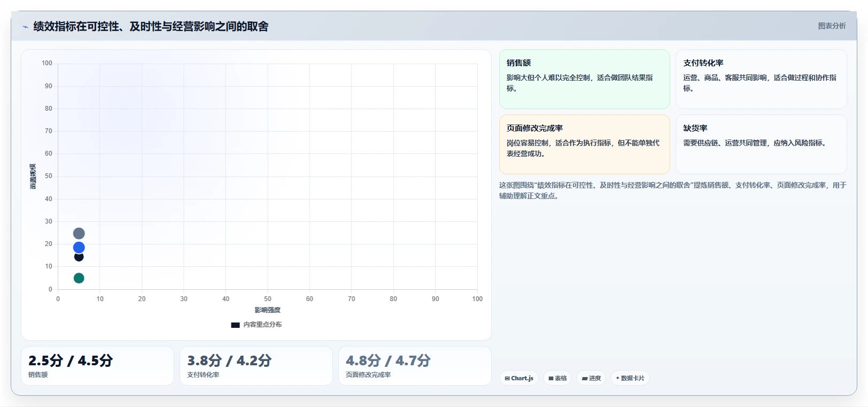868x407 pixels.
Task: Open the 缺货率 insight card
Action: (x=761, y=144)
